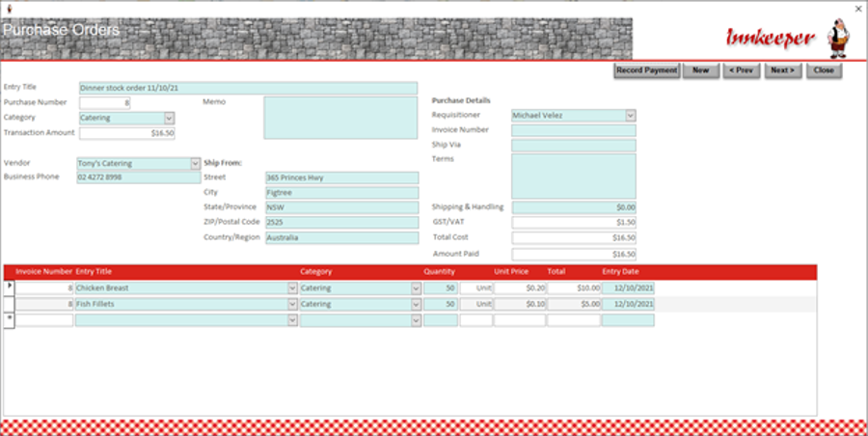This screenshot has height=436, width=868.
Task: Click Entry Date in Fish Fillets row
Action: [x=628, y=304]
